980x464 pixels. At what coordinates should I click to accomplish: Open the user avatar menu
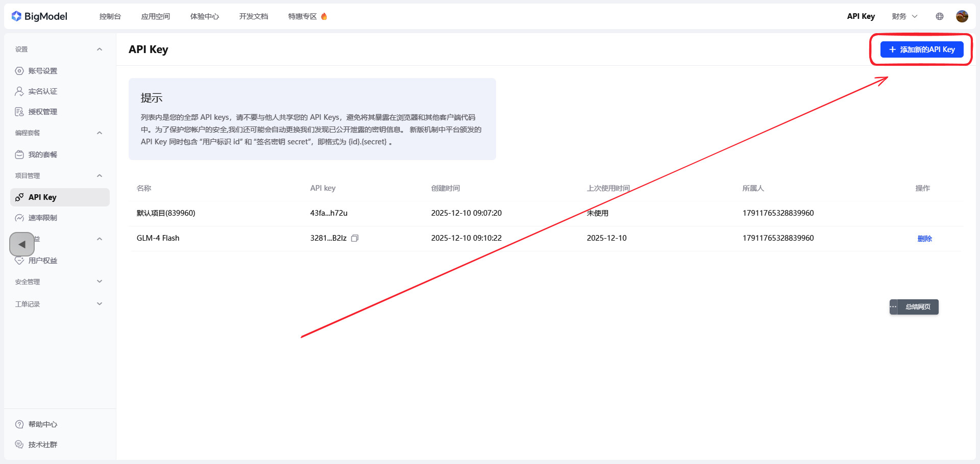pyautogui.click(x=962, y=16)
